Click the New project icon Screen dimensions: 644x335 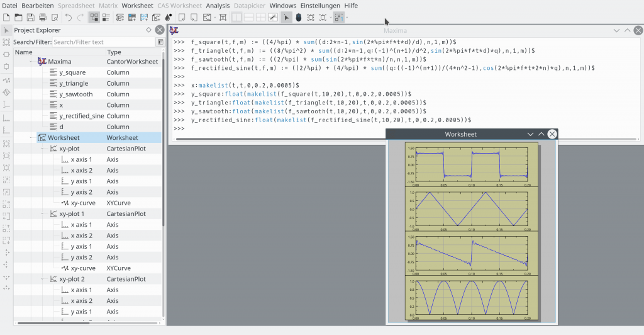7,18
